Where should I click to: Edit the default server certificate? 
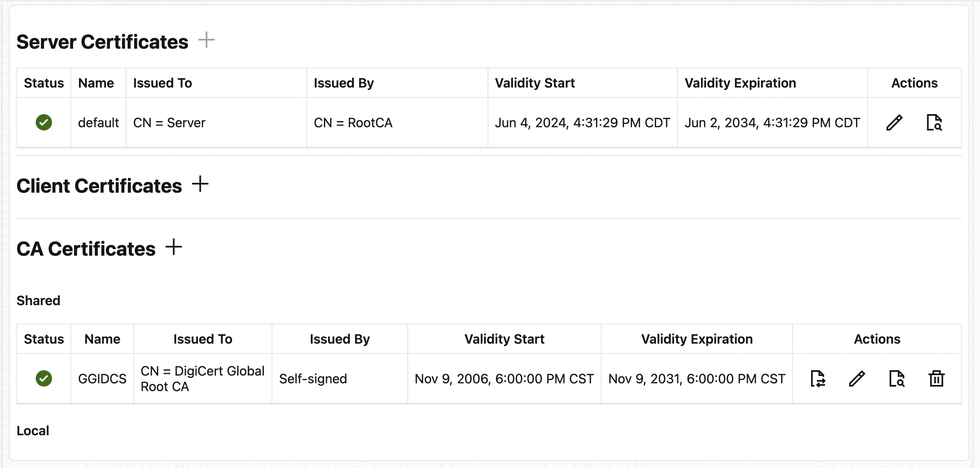(x=895, y=122)
